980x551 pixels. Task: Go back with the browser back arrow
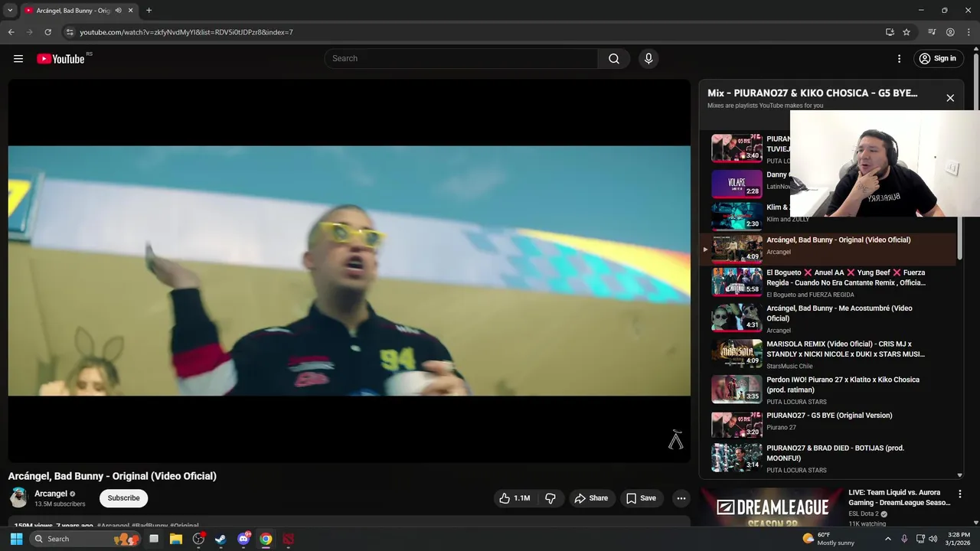point(11,32)
